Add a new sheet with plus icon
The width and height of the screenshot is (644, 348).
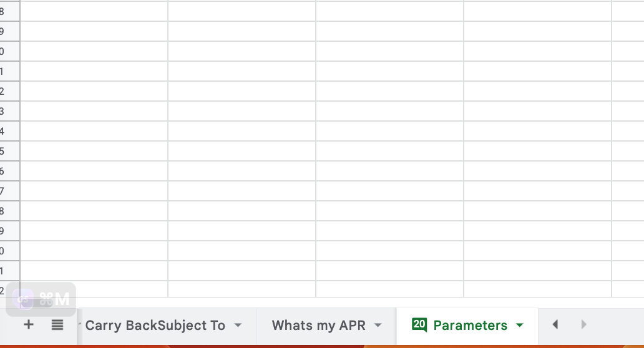click(28, 324)
